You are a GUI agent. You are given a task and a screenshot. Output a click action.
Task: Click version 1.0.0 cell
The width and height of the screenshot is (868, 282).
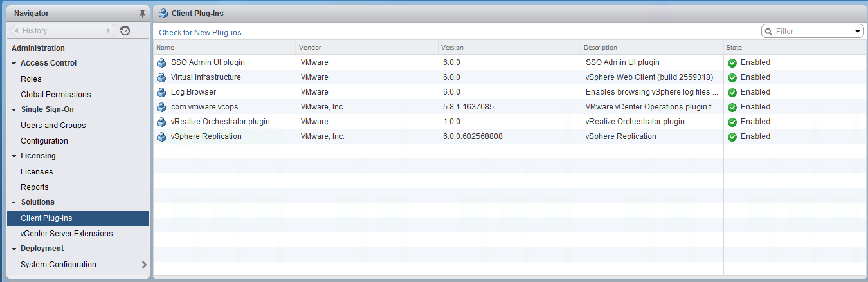(x=451, y=122)
